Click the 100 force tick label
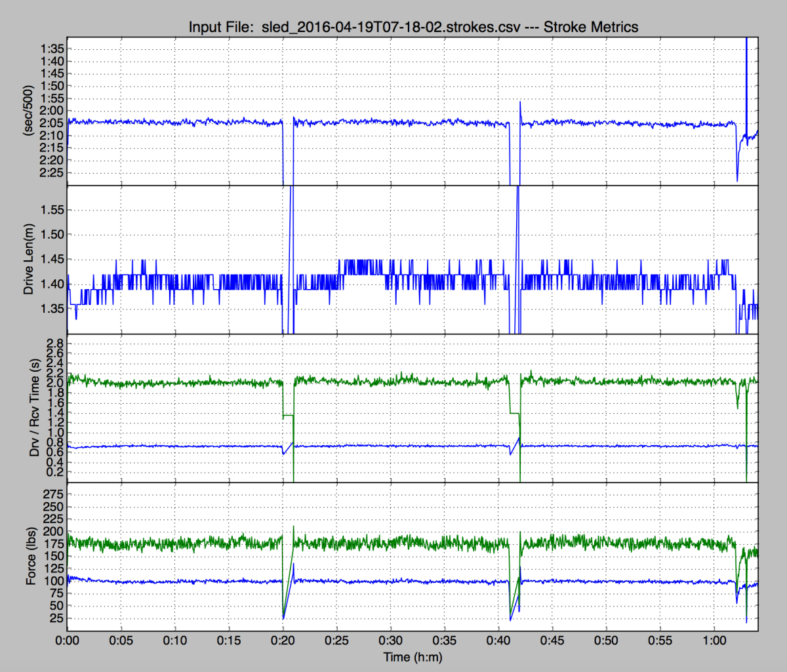Viewport: 787px width, 672px height. pos(54,581)
